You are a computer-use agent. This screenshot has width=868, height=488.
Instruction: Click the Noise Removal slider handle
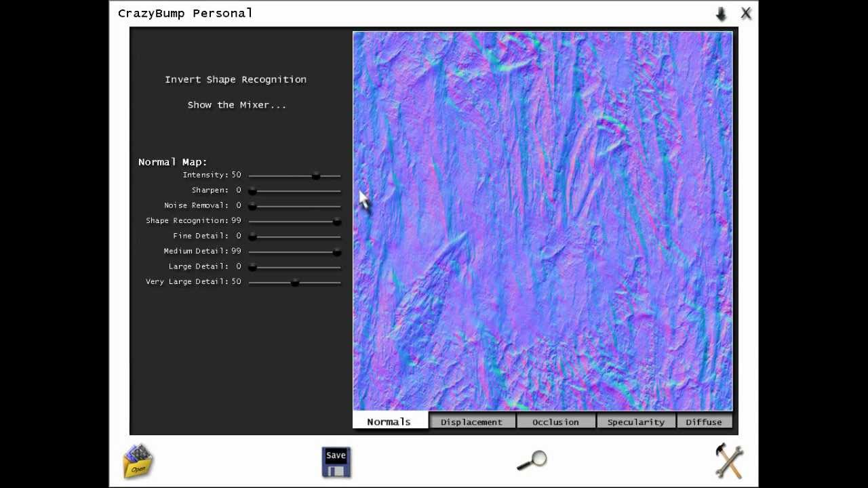(252, 206)
